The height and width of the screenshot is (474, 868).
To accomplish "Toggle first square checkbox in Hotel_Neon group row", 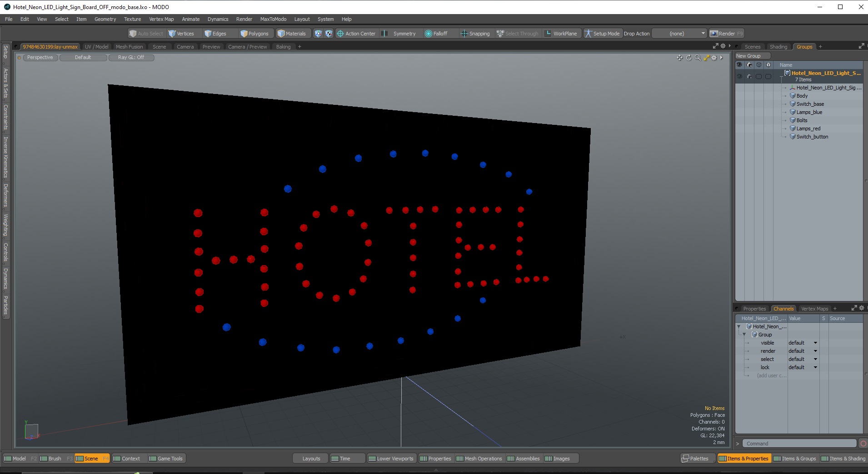I will [x=758, y=76].
